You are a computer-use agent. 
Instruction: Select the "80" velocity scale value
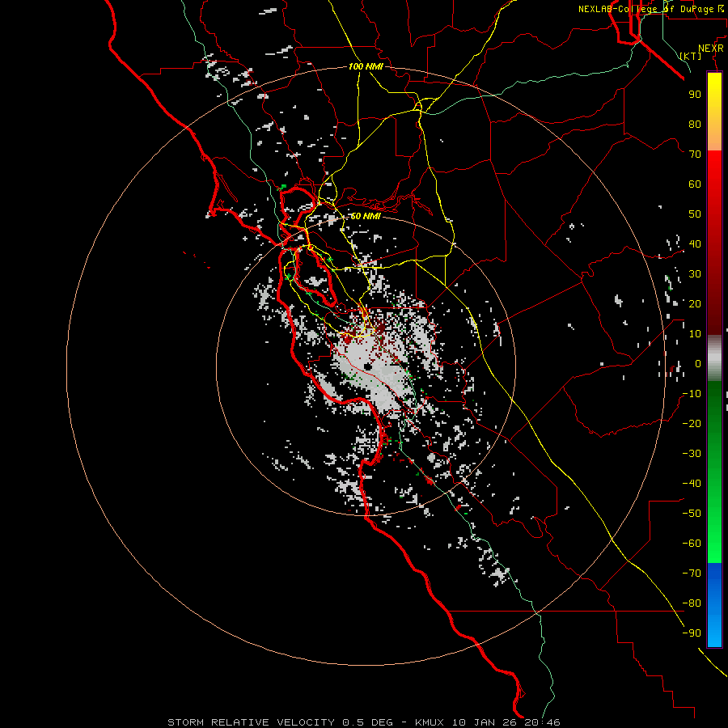point(695,125)
